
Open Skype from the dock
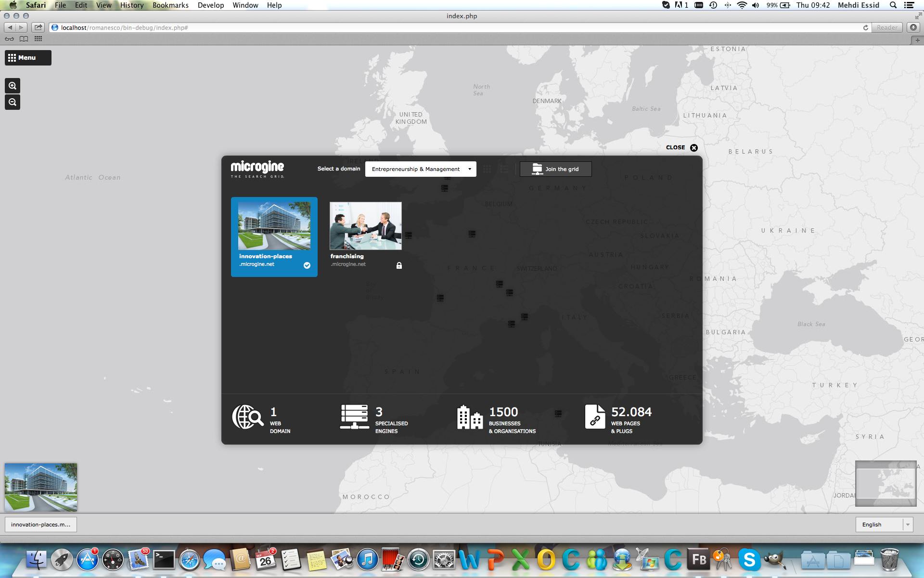coord(749,560)
